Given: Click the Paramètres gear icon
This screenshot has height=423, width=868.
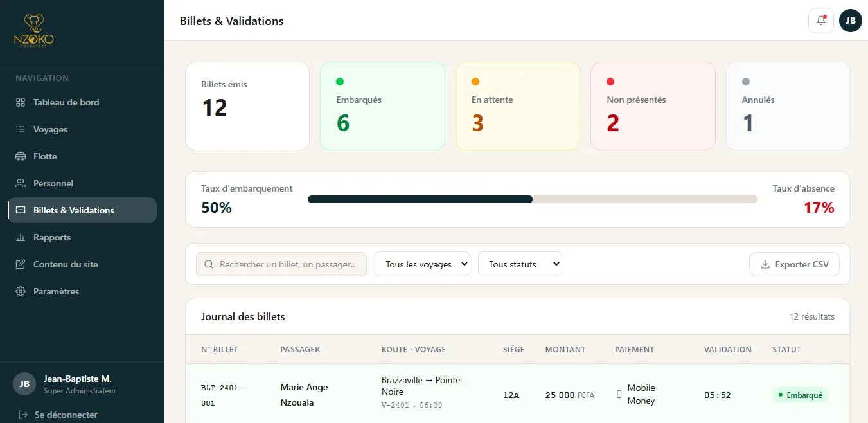Looking at the screenshot, I should [21, 291].
